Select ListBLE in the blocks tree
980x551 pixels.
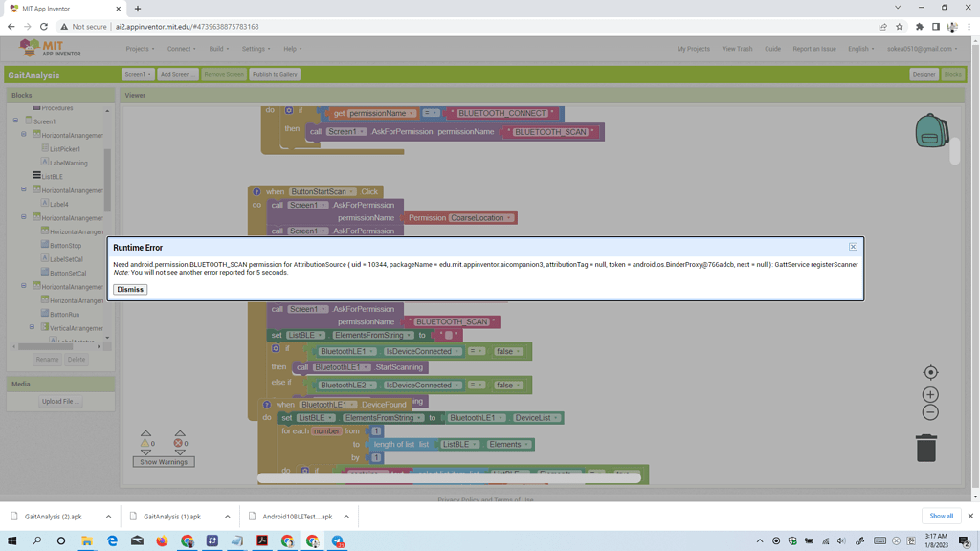(52, 177)
